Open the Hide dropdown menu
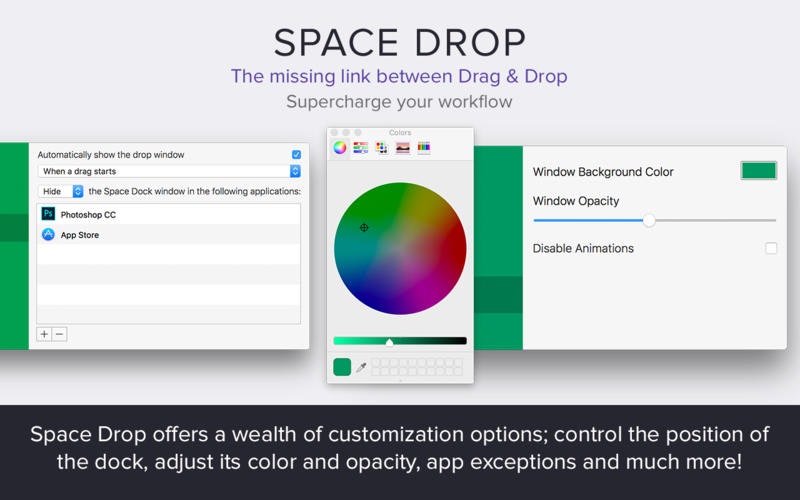The width and height of the screenshot is (800, 500). tap(60, 191)
